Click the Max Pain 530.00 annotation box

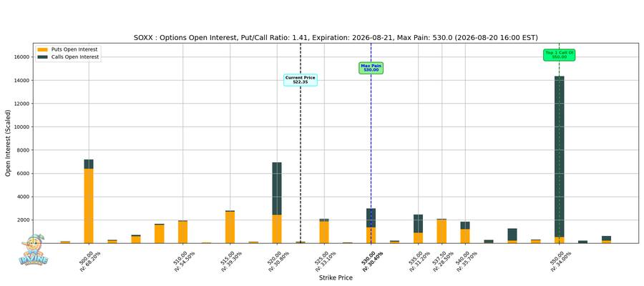pyautogui.click(x=371, y=68)
